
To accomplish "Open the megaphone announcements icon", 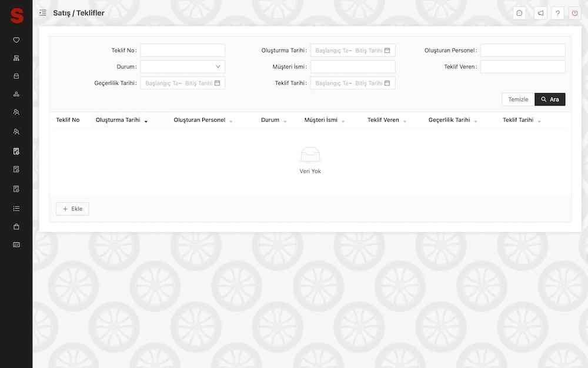I will 540,13.
